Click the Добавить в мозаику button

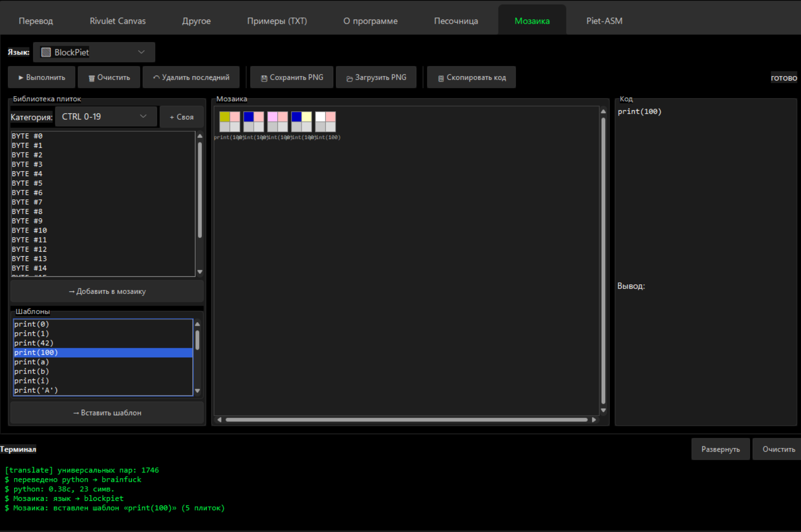pos(107,291)
